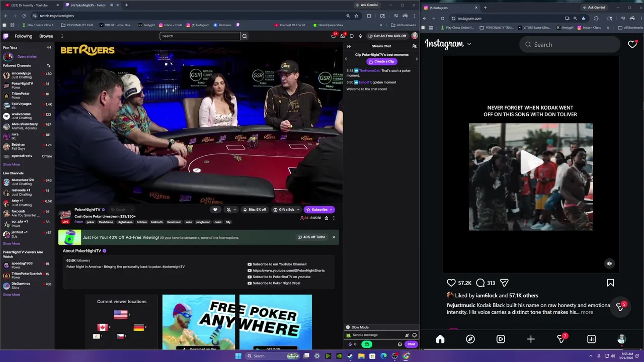Expand the Gift a Sub dropdown
This screenshot has height=362, width=644.
pos(286,210)
